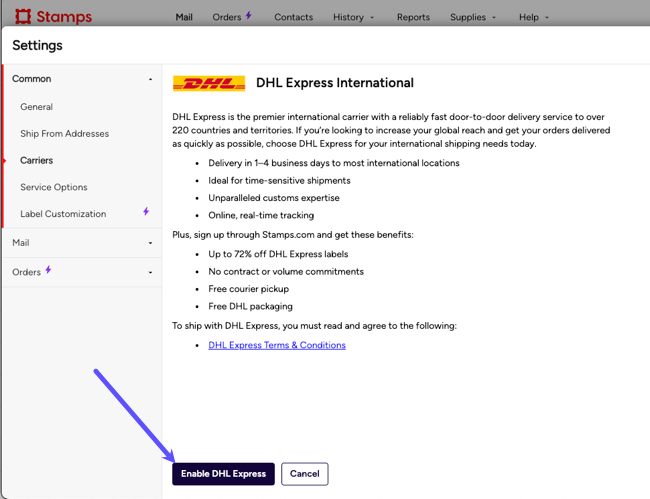Open DHL Express Terms & Conditions link
This screenshot has width=650, height=499.
pyautogui.click(x=277, y=345)
